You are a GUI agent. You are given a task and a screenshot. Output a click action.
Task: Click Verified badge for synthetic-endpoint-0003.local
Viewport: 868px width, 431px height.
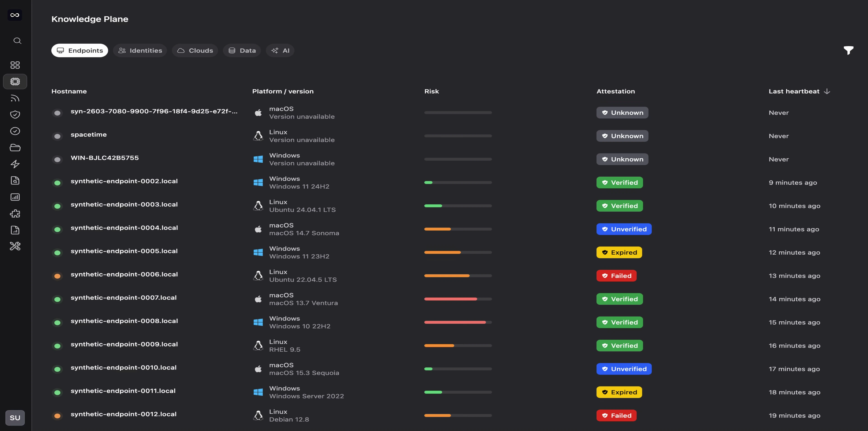(x=619, y=206)
